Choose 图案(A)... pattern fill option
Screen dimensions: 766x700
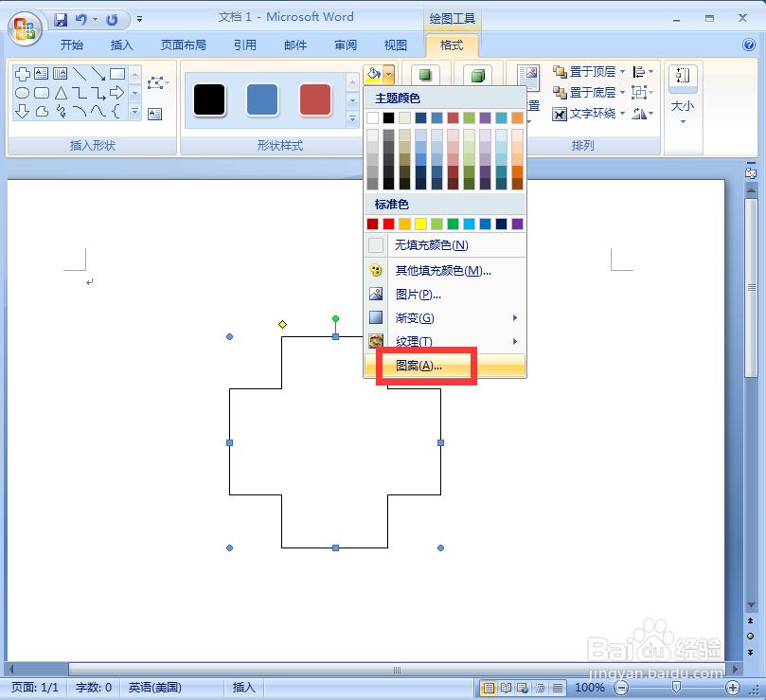tap(445, 366)
